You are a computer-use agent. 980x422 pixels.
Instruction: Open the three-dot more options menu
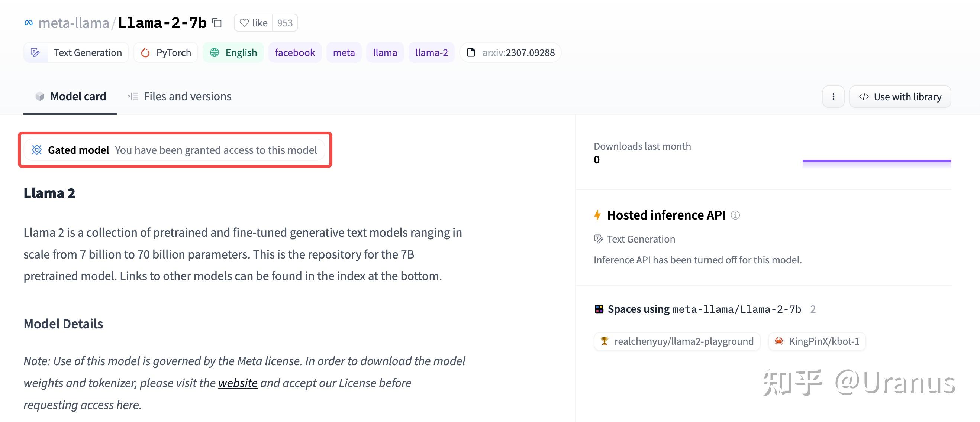[x=833, y=97]
